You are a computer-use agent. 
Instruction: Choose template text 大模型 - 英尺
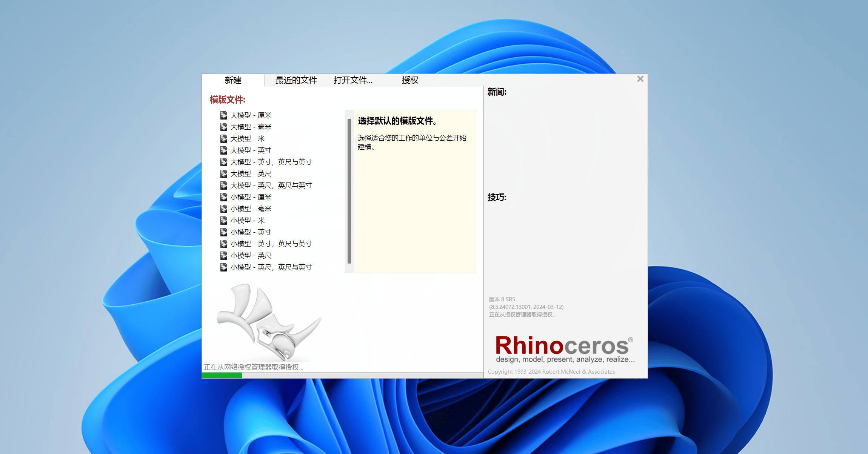[x=251, y=174]
